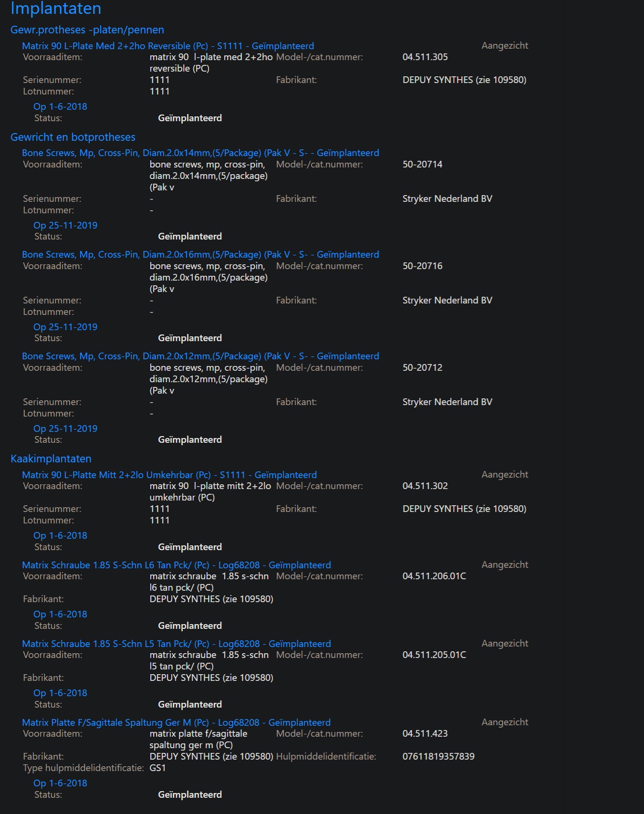Screen dimensions: 644x814
Task: Open Kaakimplantaten category link
Action: click(51, 459)
